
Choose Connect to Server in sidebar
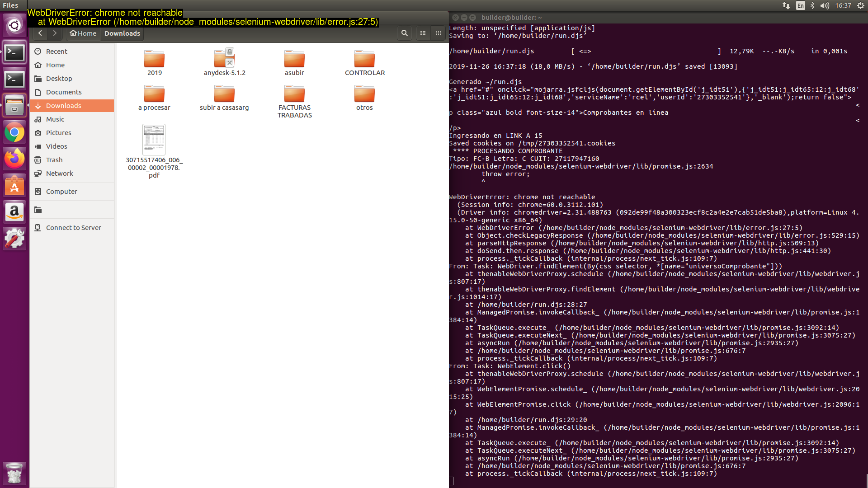pos(72,228)
